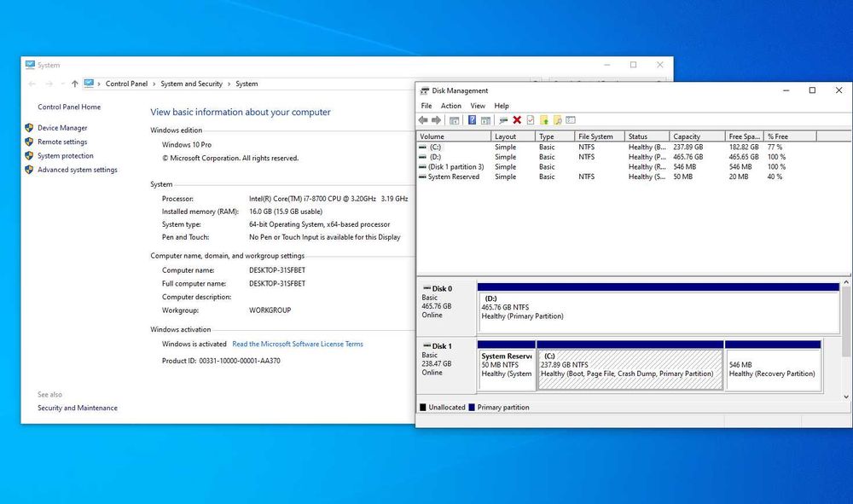Sort by the Status column header

pyautogui.click(x=647, y=136)
